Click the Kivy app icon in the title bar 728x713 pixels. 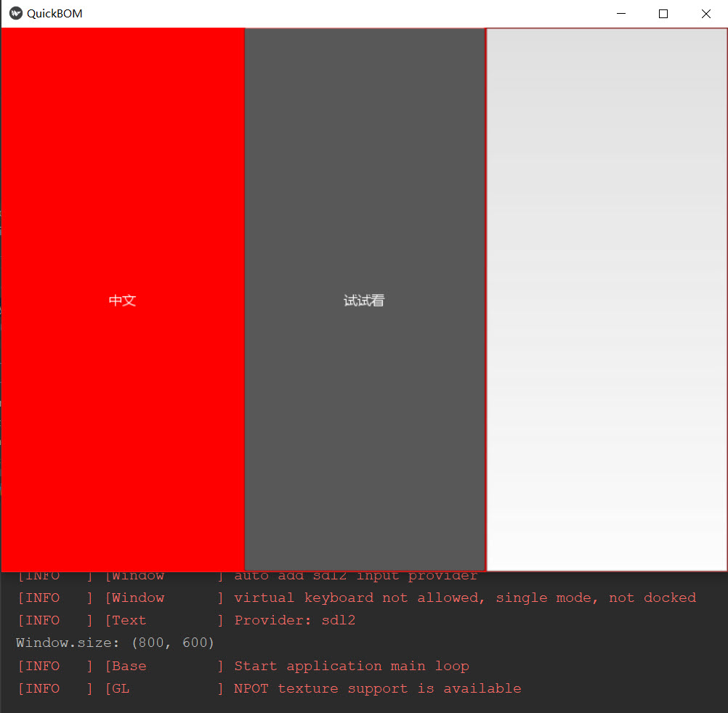point(15,13)
